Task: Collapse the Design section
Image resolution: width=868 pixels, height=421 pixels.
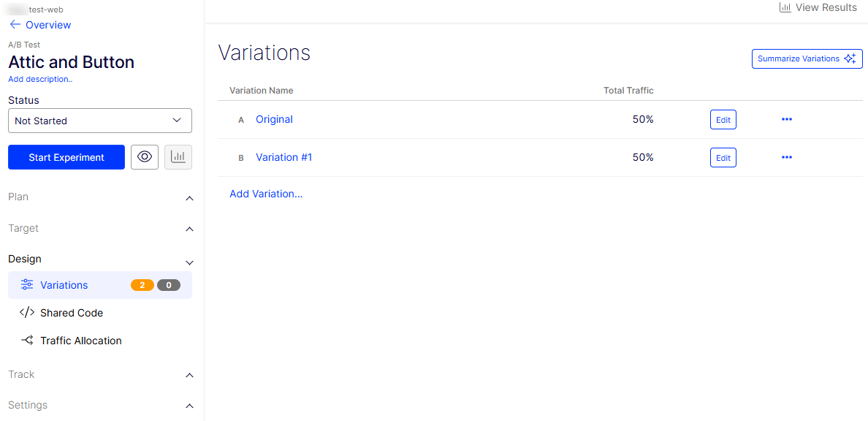Action: [x=189, y=262]
